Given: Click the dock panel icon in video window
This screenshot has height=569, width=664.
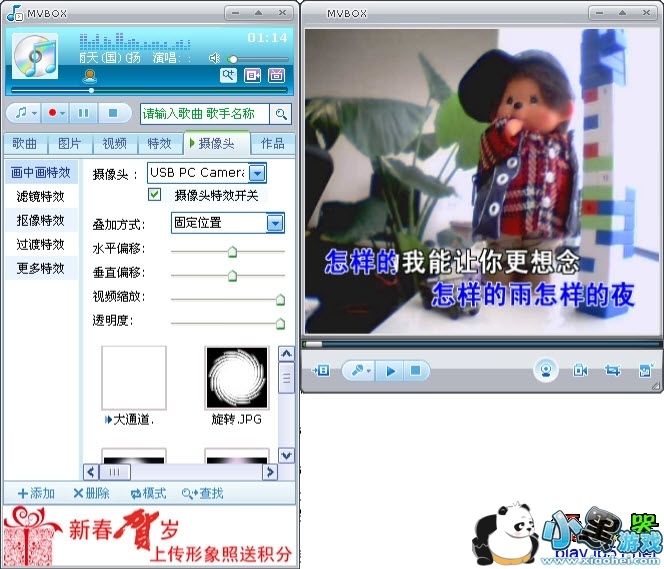Looking at the screenshot, I should 321,371.
